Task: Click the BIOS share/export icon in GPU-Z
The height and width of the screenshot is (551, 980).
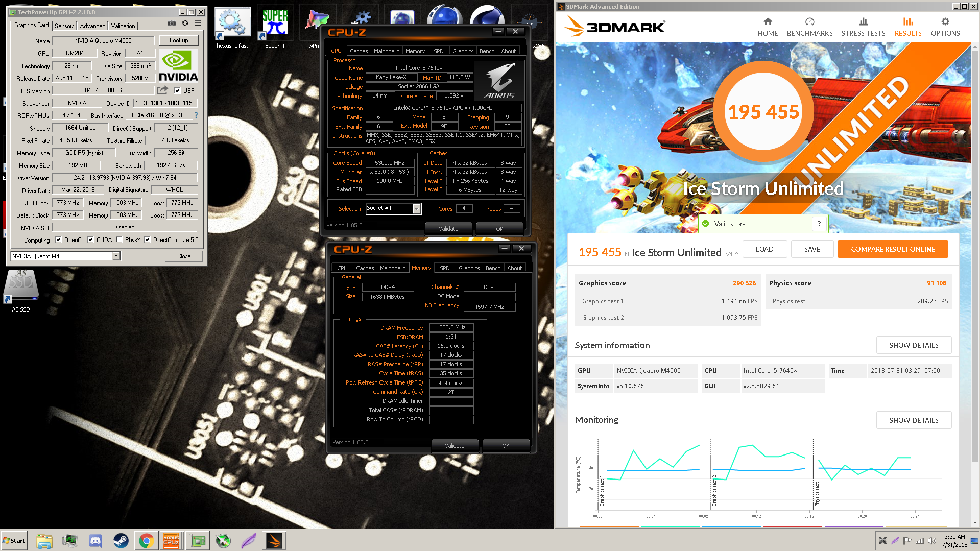Action: (x=162, y=90)
